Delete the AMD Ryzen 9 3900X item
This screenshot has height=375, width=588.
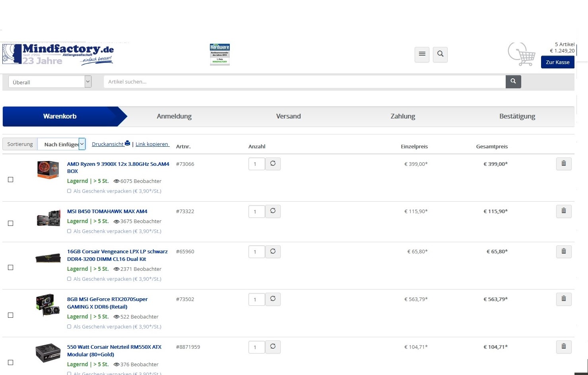click(x=564, y=164)
